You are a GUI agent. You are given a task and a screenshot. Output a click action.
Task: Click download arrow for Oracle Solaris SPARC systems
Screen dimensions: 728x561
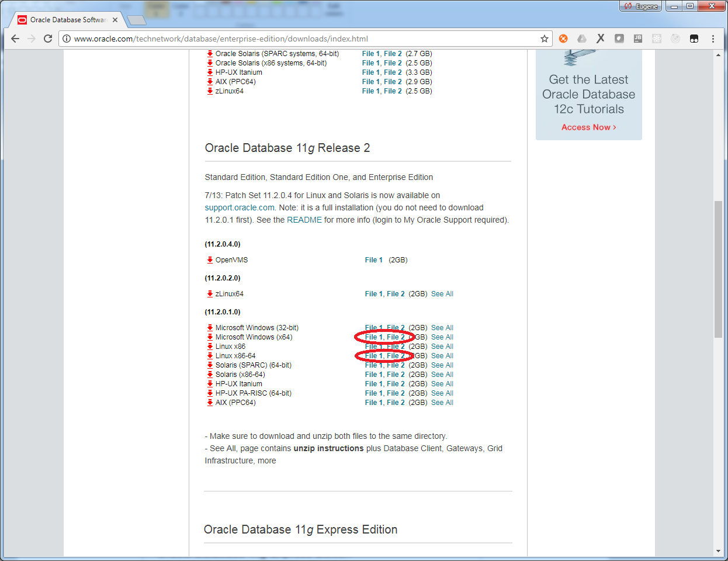(x=210, y=54)
